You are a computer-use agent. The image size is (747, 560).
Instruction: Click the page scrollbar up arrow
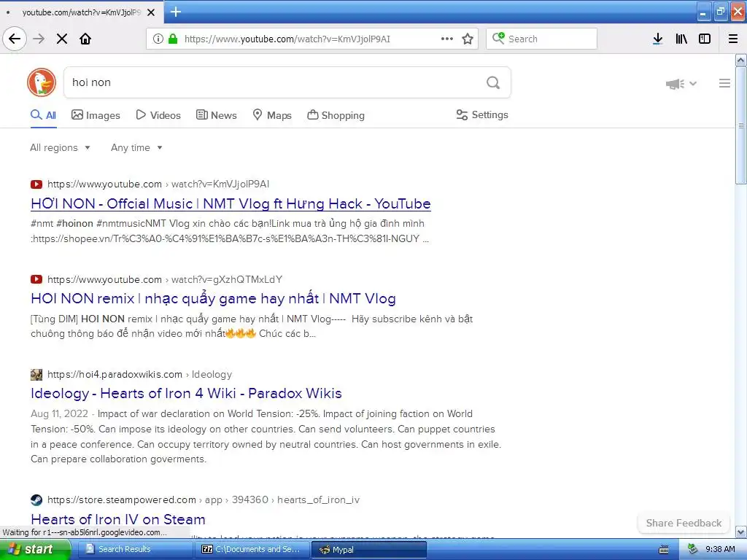pyautogui.click(x=741, y=60)
